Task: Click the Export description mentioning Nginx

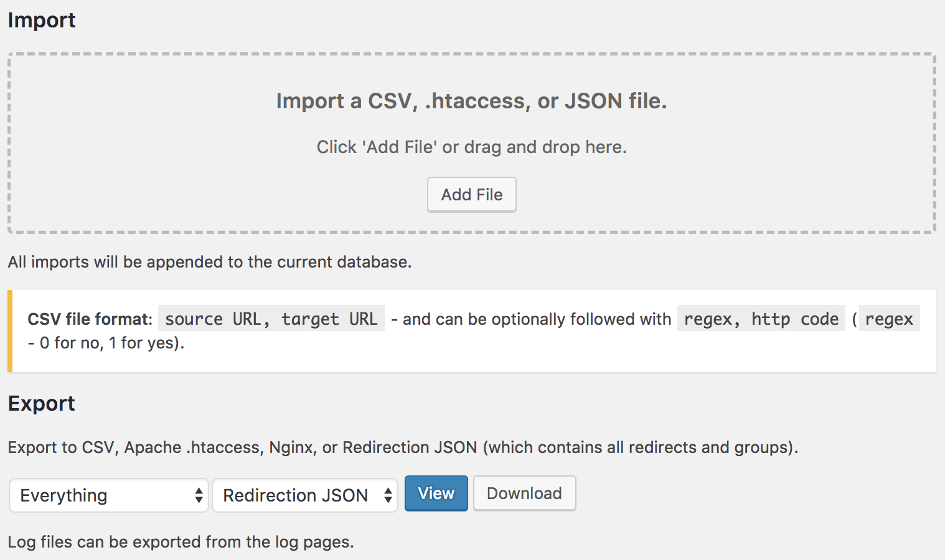Action: 403,447
